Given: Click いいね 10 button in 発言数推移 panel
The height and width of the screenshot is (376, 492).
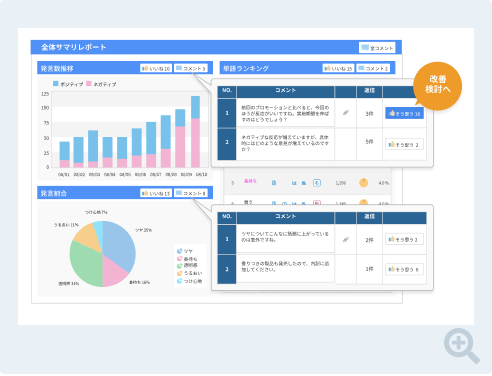Looking at the screenshot, I should (x=156, y=68).
